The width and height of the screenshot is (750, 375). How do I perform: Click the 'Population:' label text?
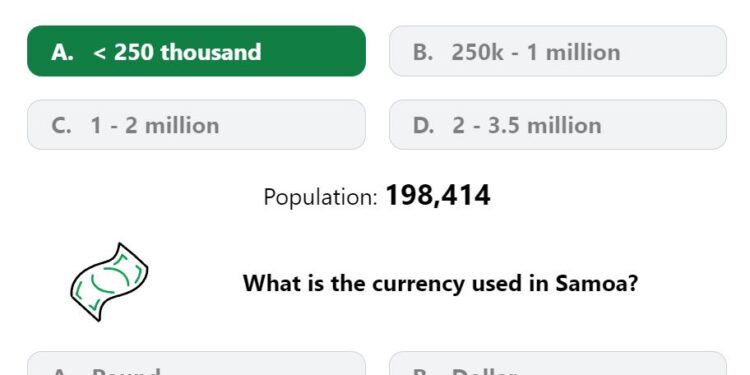(x=320, y=197)
